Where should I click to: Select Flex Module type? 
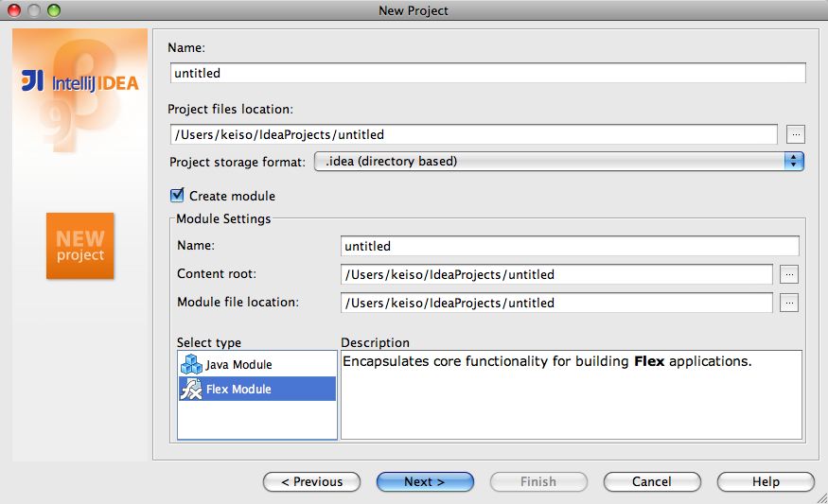click(238, 389)
